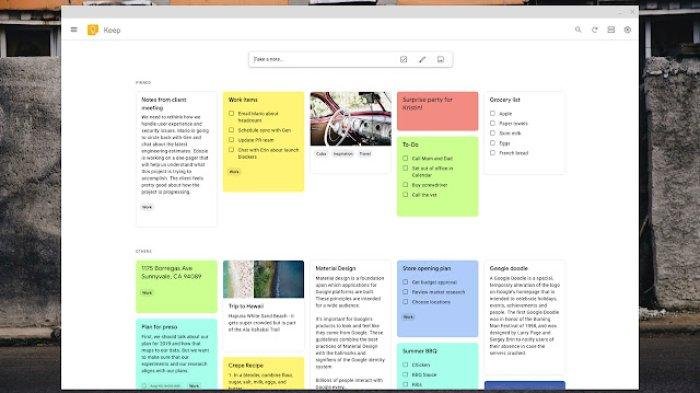Click the Work label on client meeting note

coord(147,207)
